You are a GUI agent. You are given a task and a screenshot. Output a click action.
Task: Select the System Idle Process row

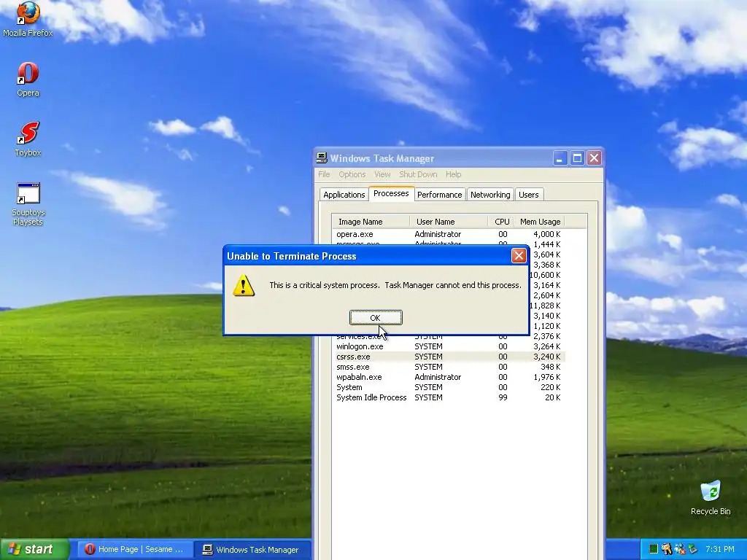449,397
